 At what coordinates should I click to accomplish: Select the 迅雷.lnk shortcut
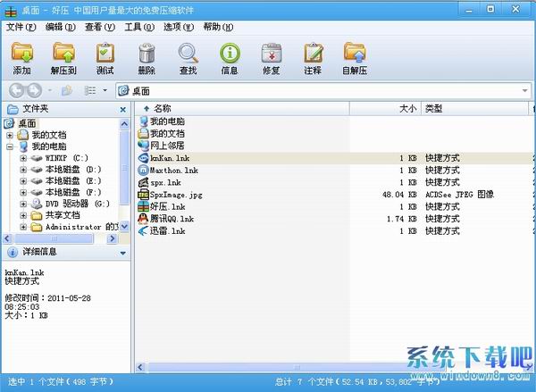tap(168, 231)
